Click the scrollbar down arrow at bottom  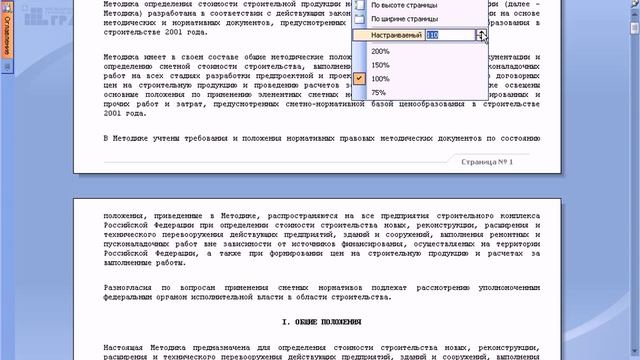pos(635,352)
